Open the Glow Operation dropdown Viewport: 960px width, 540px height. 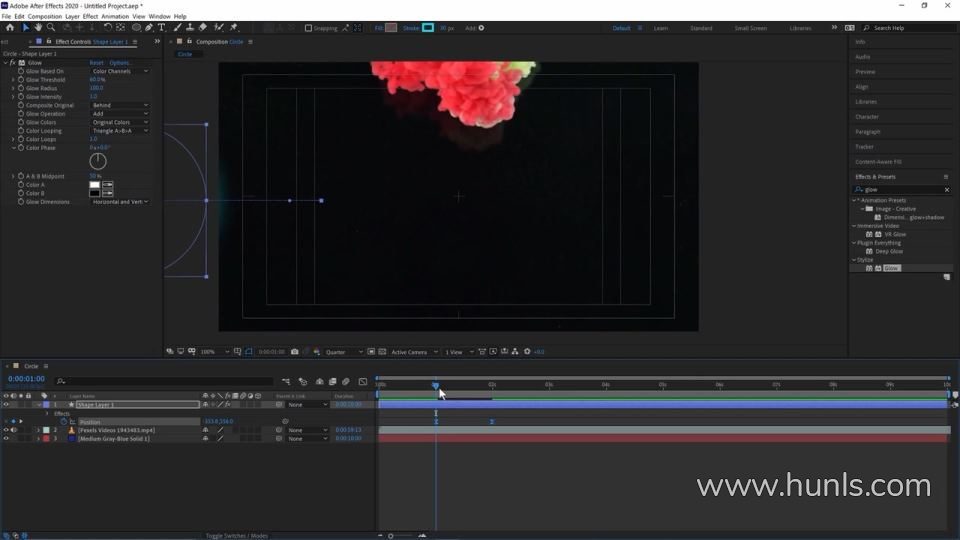click(120, 114)
